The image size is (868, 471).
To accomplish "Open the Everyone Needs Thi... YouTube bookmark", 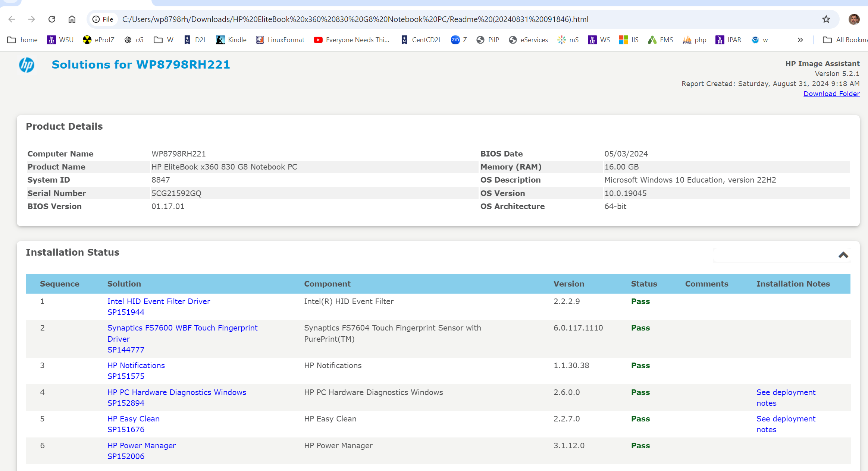I will (x=351, y=40).
